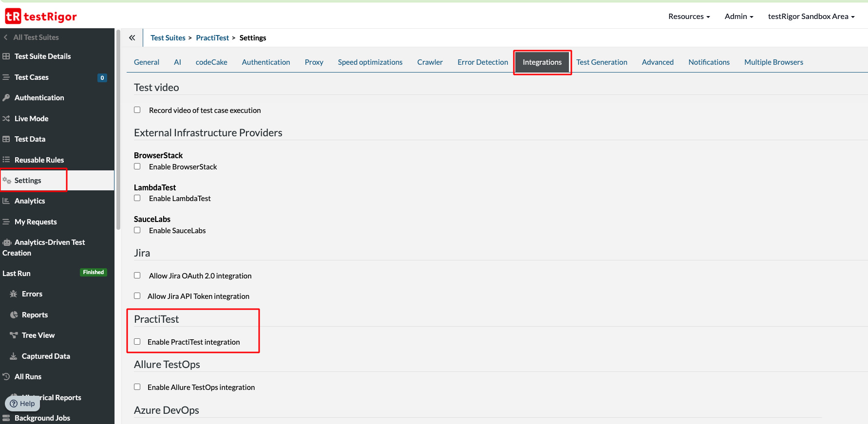The width and height of the screenshot is (868, 424).
Task: Expand the testRigor Sandbox Area dropdown
Action: (811, 17)
